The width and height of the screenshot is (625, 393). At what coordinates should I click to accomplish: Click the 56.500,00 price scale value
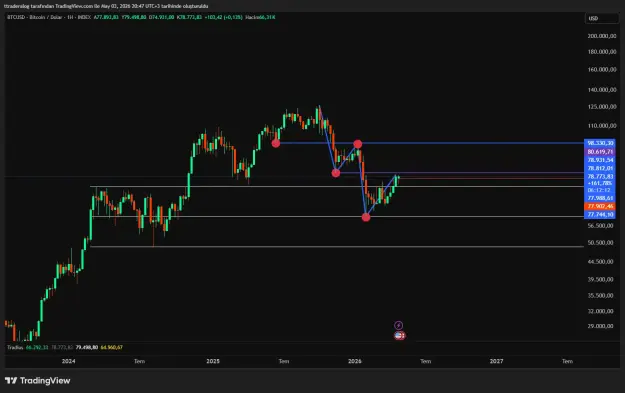point(600,226)
